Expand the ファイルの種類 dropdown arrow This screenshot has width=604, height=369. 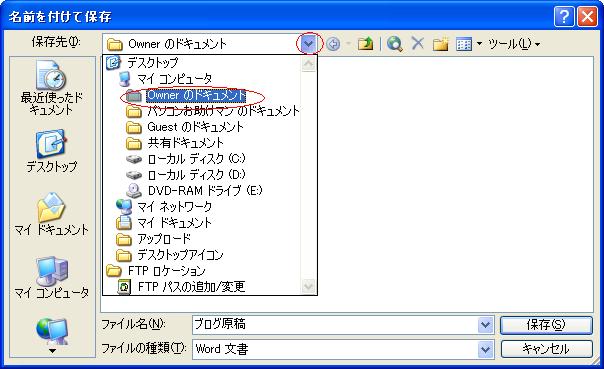485,349
